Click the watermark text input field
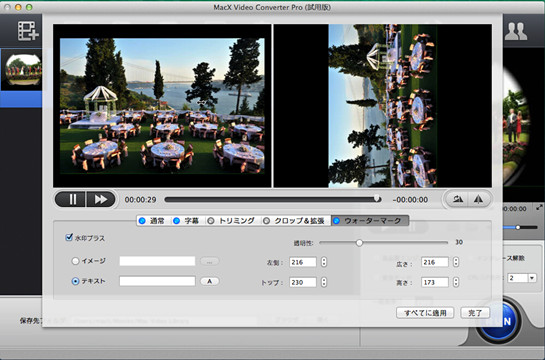This screenshot has height=360, width=545. [157, 281]
